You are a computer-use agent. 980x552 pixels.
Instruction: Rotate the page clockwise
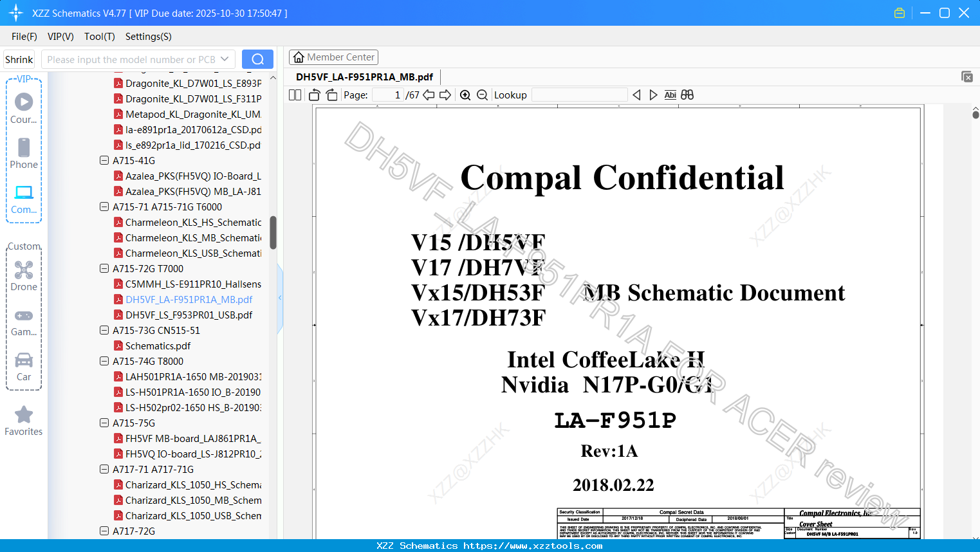[332, 95]
